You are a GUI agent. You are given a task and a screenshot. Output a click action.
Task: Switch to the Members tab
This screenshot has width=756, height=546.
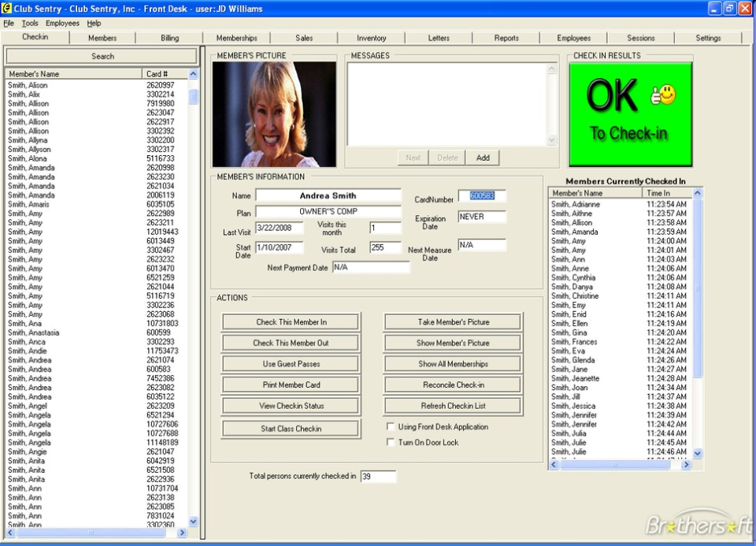tap(102, 38)
